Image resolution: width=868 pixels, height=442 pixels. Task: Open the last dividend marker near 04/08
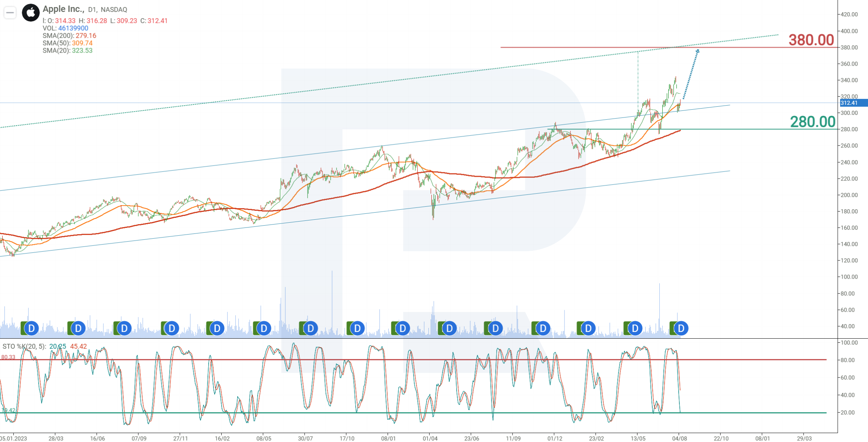[681, 328]
